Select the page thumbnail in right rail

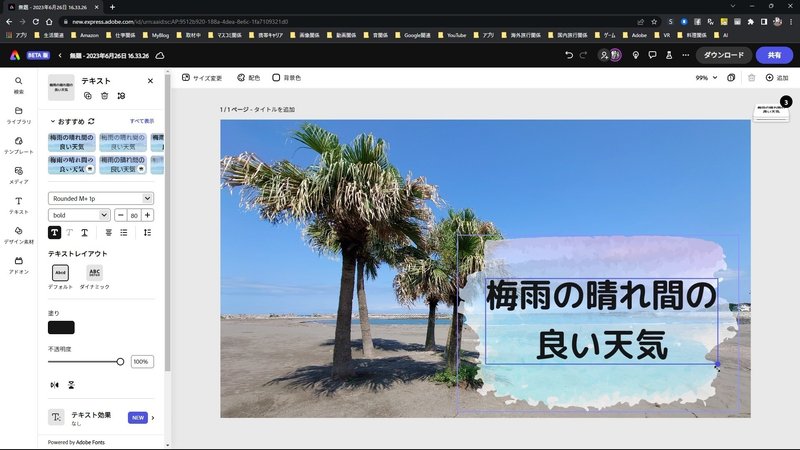coord(771,111)
